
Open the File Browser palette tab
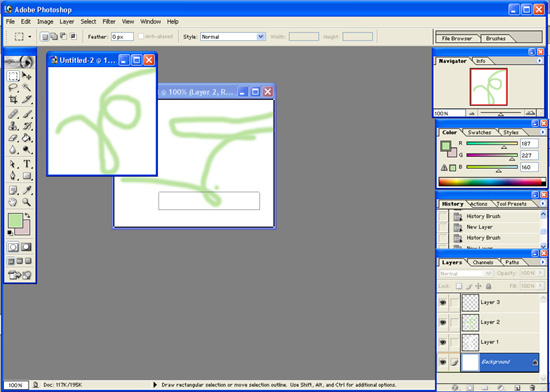tap(457, 39)
